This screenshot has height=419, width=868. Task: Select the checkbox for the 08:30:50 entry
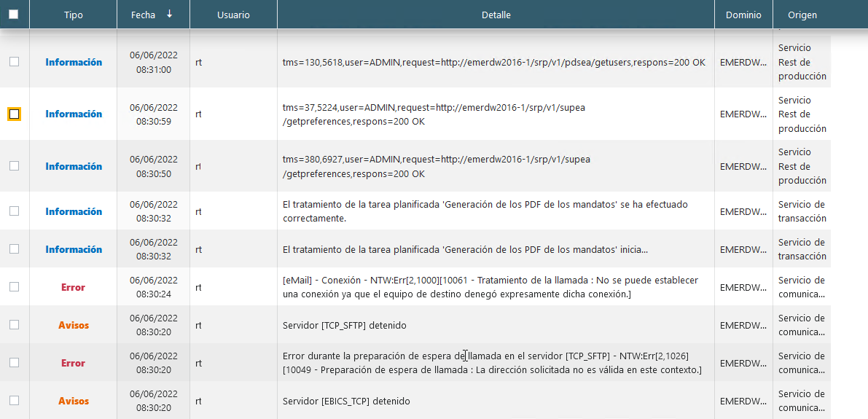click(x=14, y=166)
